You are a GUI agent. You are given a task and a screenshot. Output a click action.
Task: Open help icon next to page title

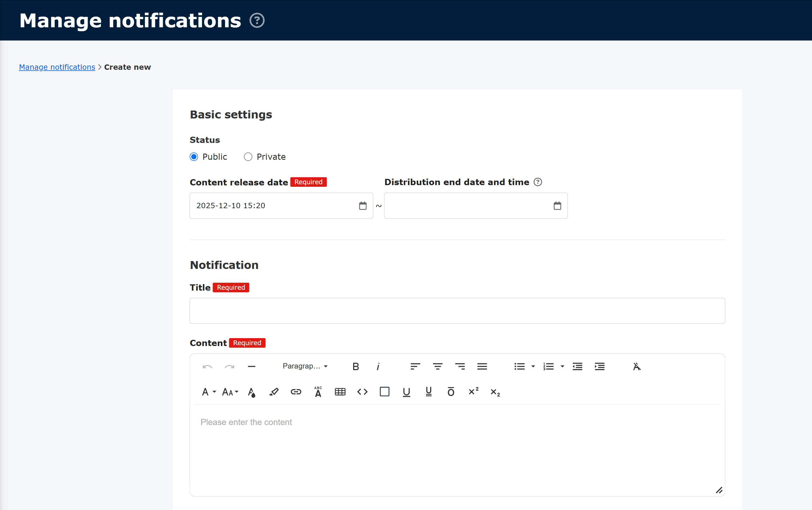257,21
